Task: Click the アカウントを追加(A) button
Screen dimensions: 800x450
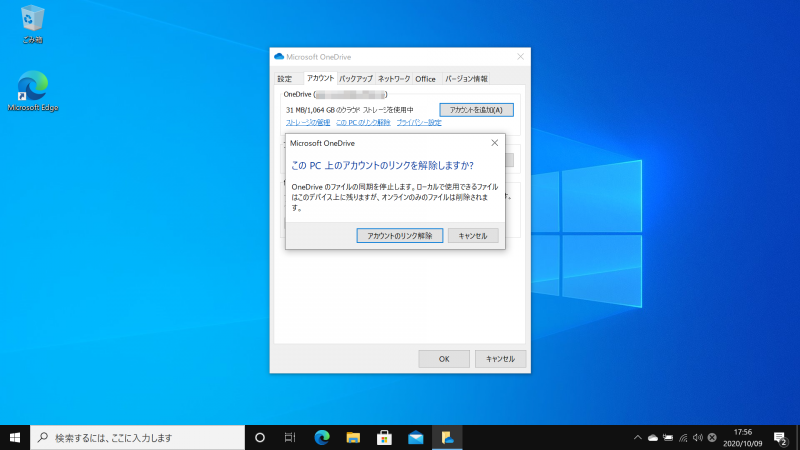Action: point(477,110)
